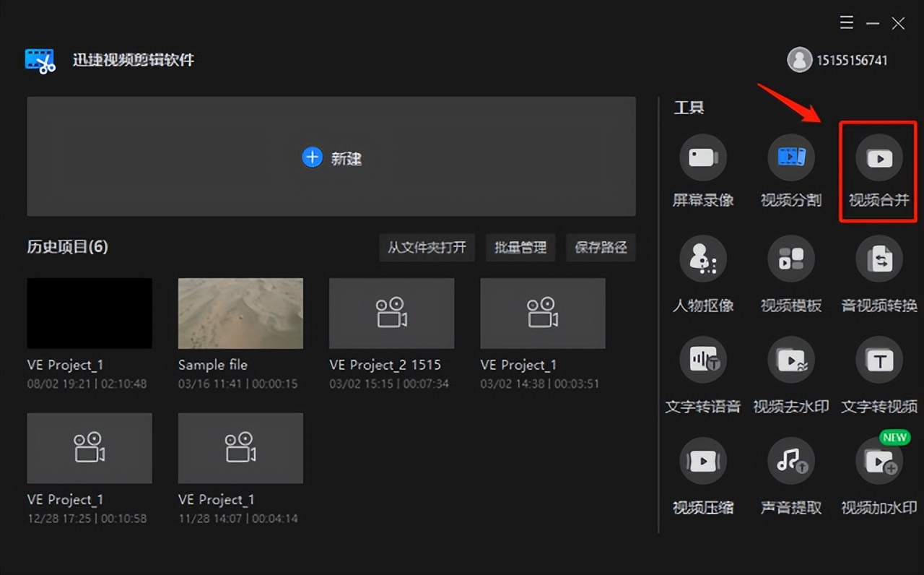This screenshot has height=575, width=924.
Task: Minimize the application window
Action: (x=873, y=24)
